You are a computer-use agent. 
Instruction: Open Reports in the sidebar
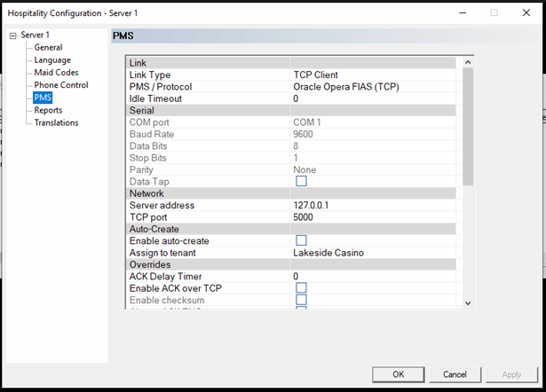(x=48, y=110)
